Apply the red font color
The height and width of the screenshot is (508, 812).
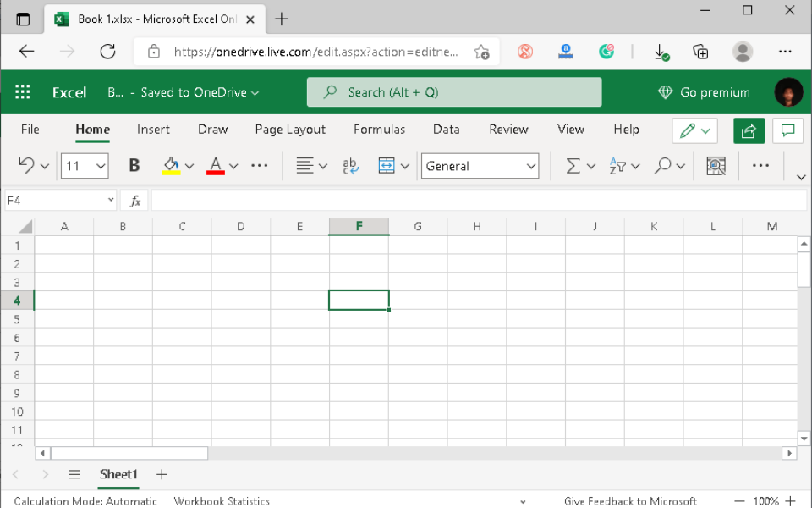click(x=216, y=166)
